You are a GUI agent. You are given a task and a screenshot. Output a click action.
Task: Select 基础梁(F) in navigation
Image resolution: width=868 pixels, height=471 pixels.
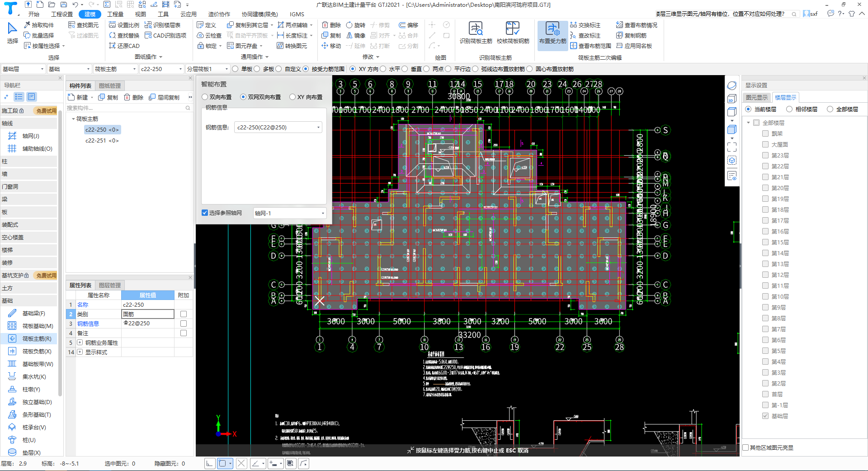click(27, 313)
